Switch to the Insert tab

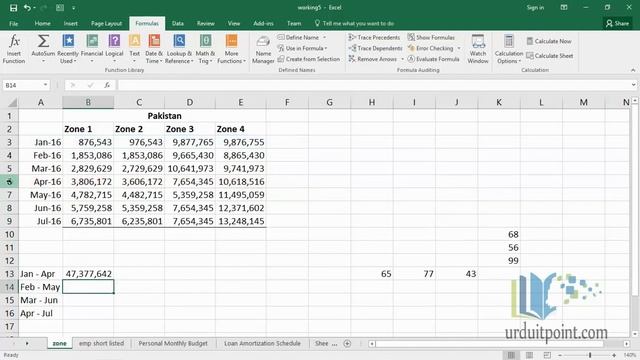(70, 24)
